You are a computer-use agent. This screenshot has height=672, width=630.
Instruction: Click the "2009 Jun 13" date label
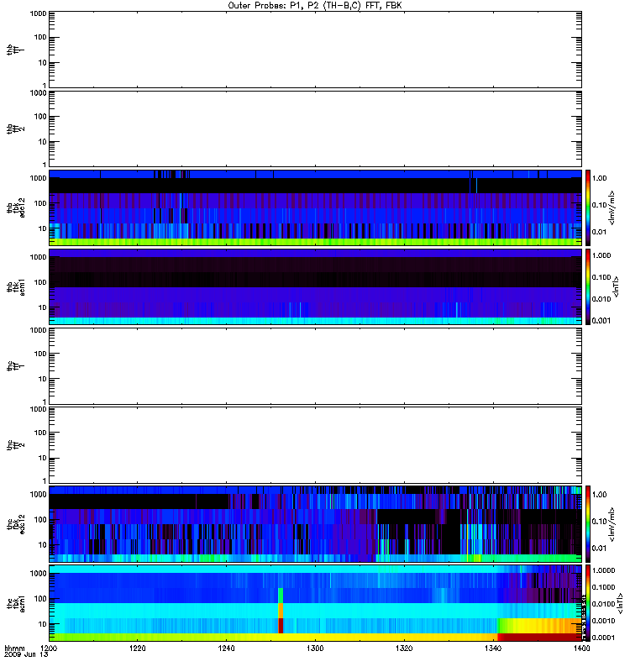coord(26,654)
